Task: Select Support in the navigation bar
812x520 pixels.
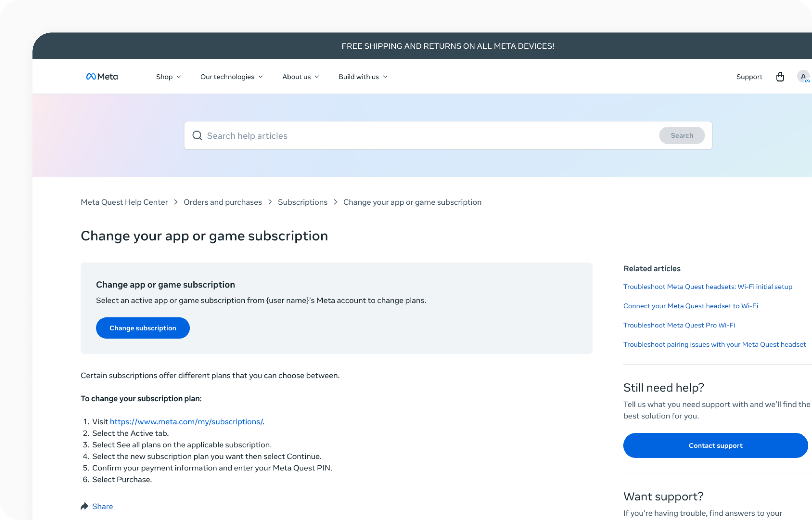Action: (749, 77)
